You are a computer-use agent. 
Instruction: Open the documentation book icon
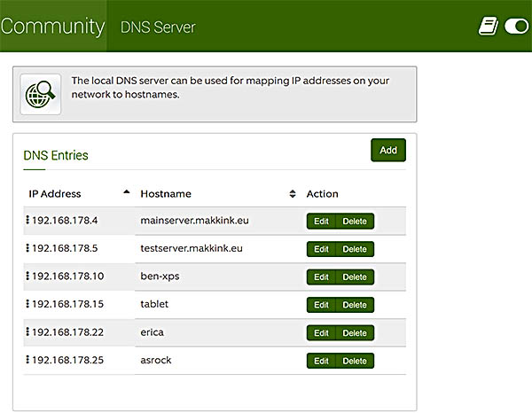[489, 27]
